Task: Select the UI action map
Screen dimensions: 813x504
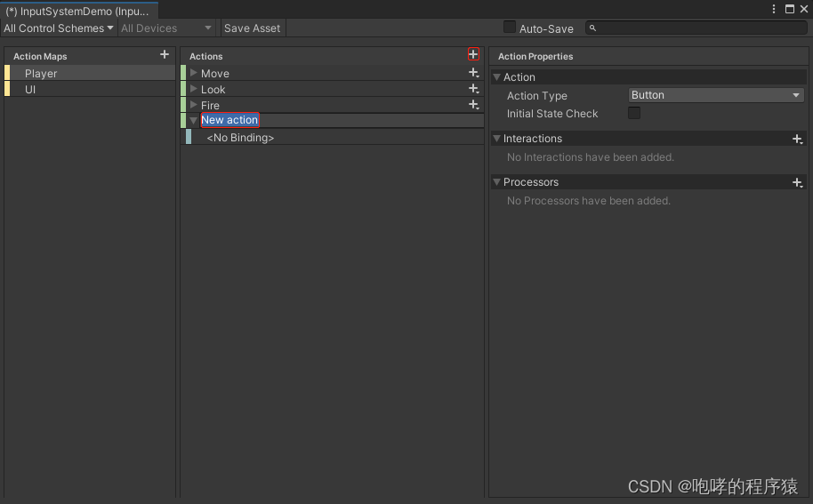Action: (x=90, y=89)
